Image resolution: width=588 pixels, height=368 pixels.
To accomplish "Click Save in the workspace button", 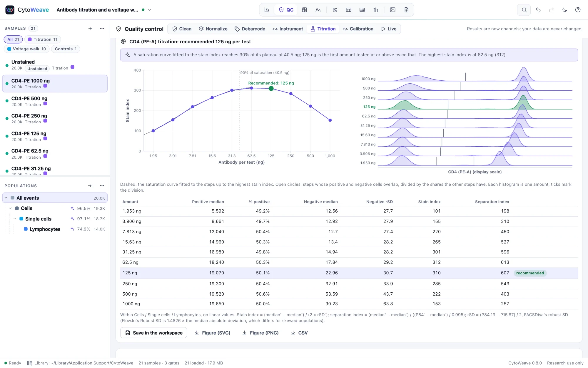I will pyautogui.click(x=154, y=333).
